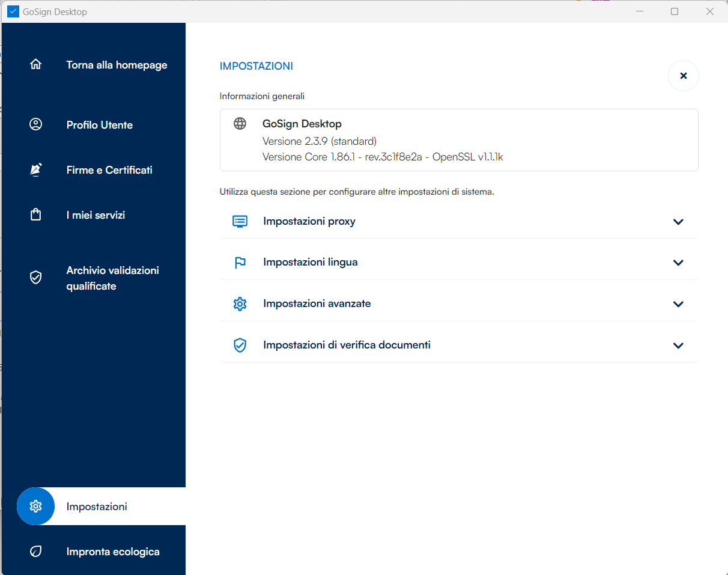This screenshot has width=728, height=575.
Task: Expand Impostazioni proxy with its chevron
Action: 678,222
